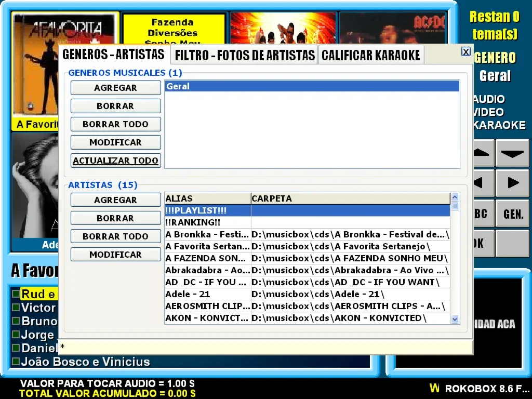Switch to the GENEROS - ARTISTAS tab
532x399 pixels.
[114, 54]
